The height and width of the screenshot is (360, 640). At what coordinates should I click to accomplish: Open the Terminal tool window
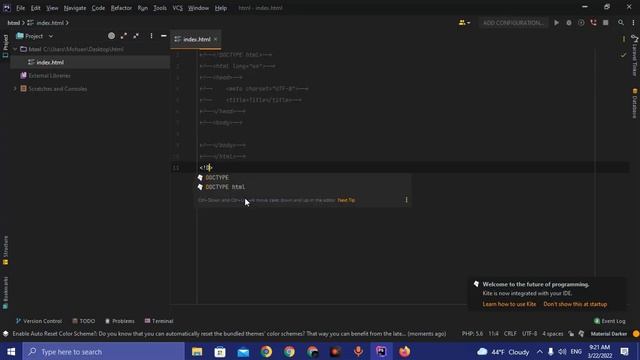pyautogui.click(x=159, y=321)
